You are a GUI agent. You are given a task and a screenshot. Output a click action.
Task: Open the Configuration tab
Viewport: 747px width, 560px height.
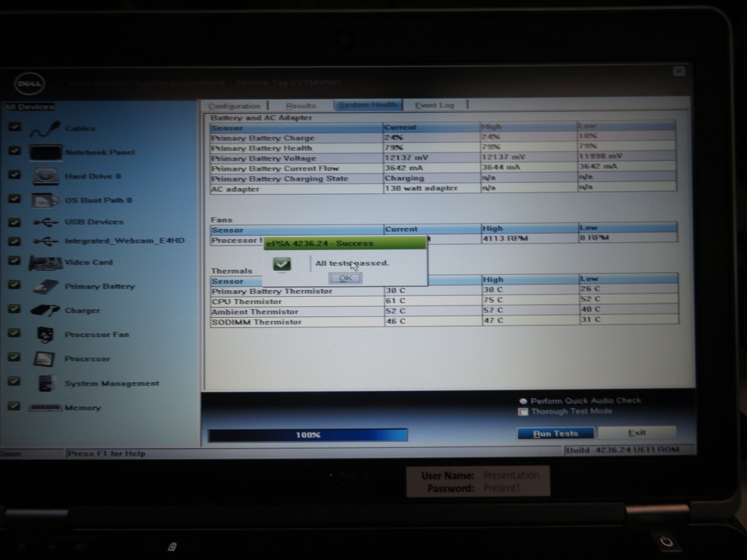(234, 106)
